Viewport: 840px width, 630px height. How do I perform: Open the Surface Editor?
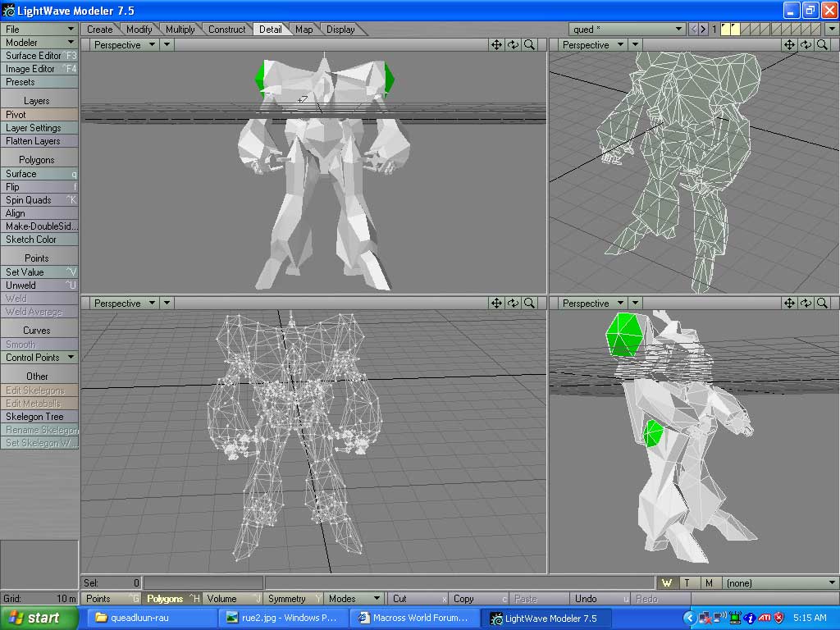click(39, 56)
